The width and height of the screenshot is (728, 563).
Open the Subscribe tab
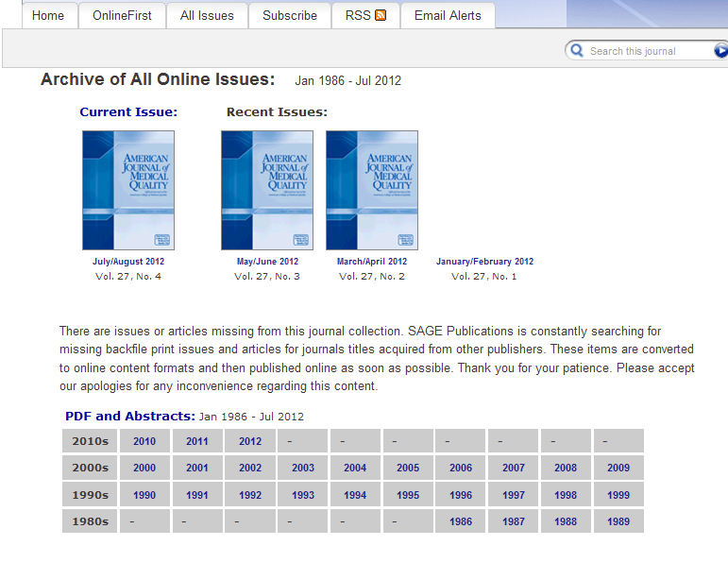tap(290, 15)
